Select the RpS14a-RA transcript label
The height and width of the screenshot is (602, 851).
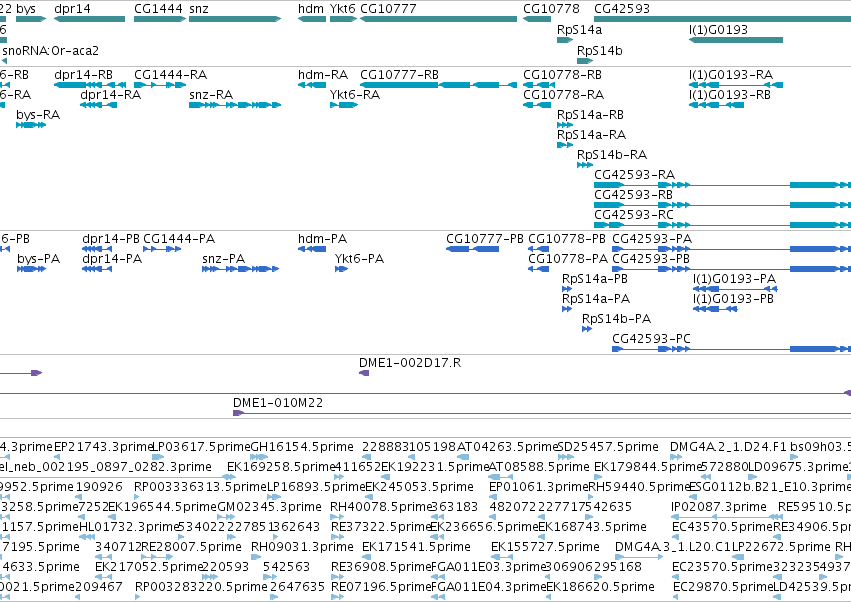pos(592,134)
